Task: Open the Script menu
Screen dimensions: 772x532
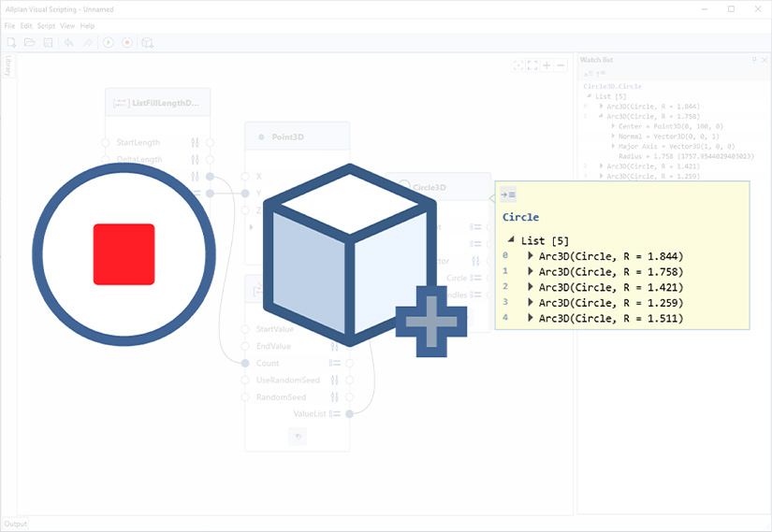Action: (46, 25)
